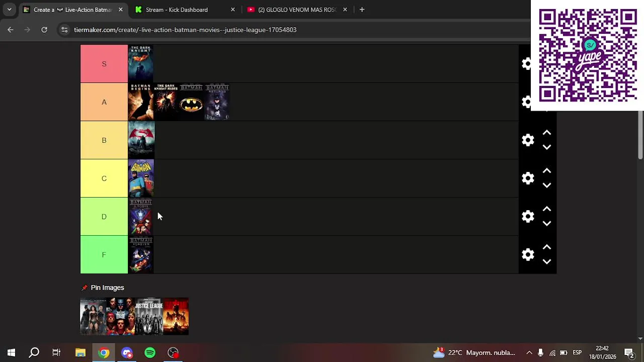Open the notification center icon
The height and width of the screenshot is (362, 644).
629,352
